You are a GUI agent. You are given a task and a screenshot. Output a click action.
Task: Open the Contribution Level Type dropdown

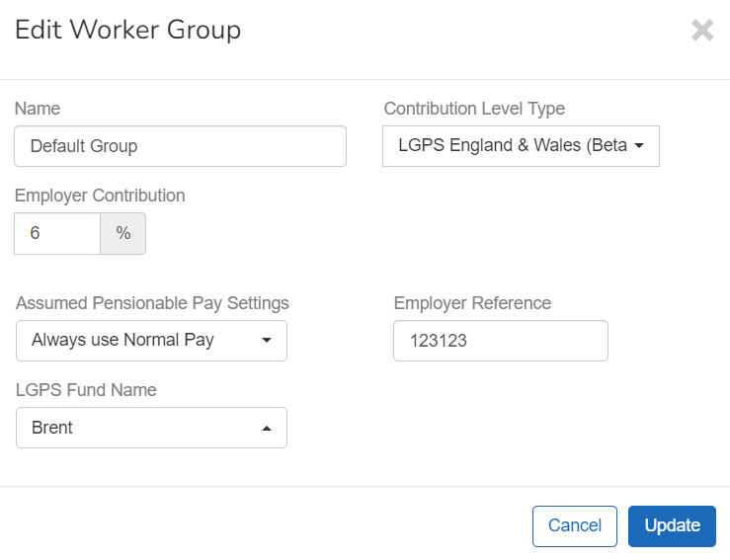point(521,146)
